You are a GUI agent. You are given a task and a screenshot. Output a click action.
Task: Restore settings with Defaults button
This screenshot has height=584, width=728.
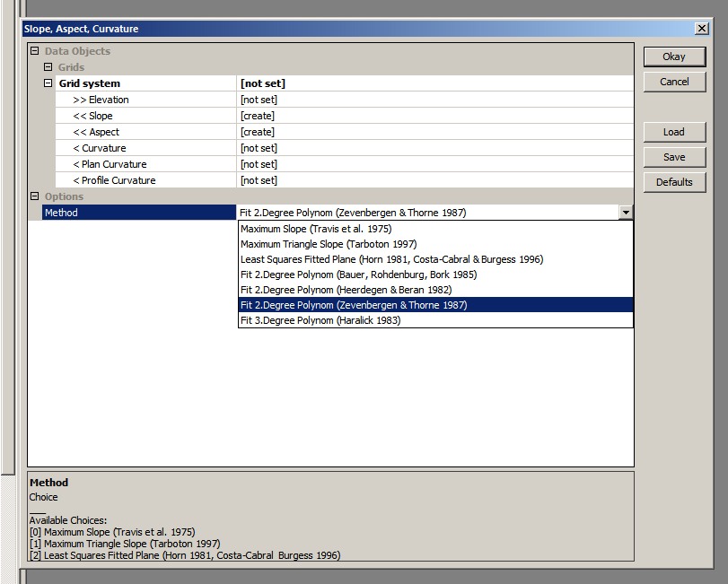(674, 182)
